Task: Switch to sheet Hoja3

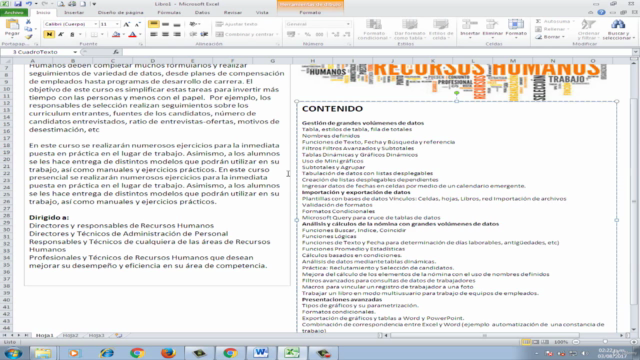Action: tap(96, 336)
